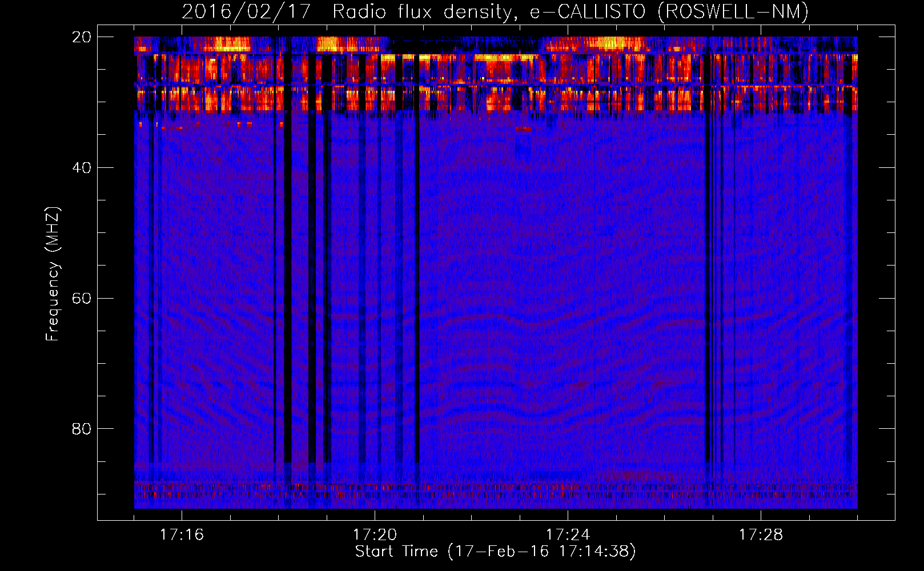Click the frequency tick label 40
The image size is (924, 571).
click(82, 168)
